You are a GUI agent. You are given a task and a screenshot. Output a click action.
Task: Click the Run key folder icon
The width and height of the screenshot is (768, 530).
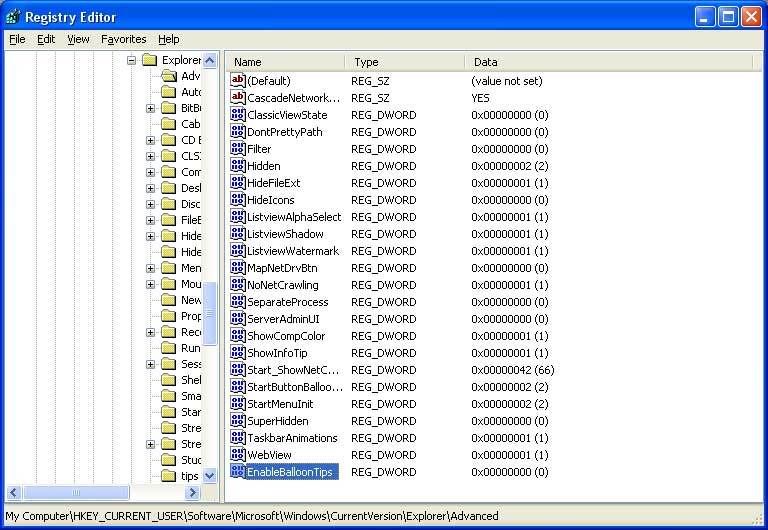click(x=168, y=348)
